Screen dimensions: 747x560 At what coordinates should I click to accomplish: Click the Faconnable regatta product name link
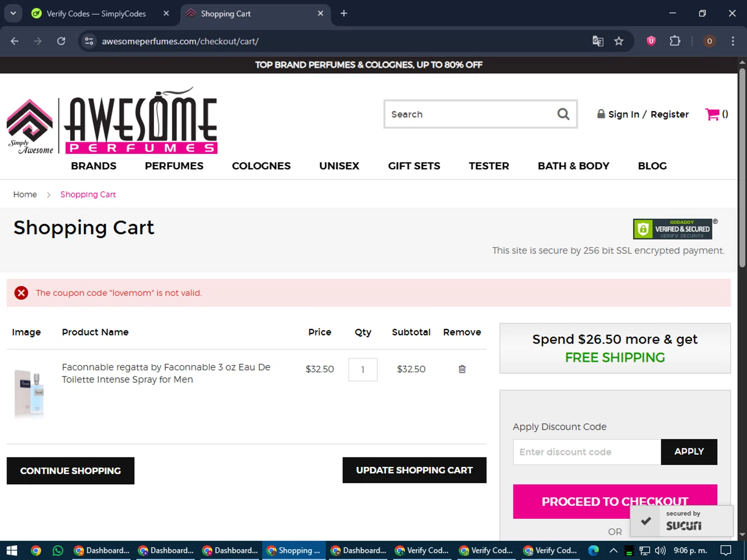point(166,373)
